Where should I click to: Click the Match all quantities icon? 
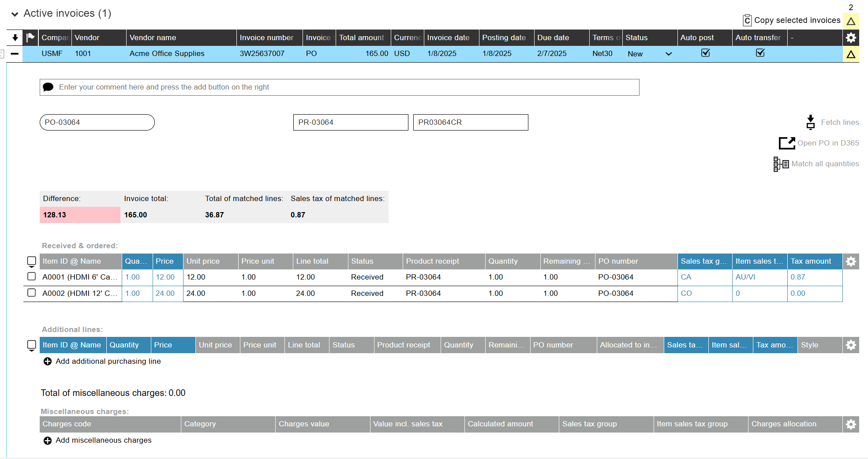(x=781, y=164)
